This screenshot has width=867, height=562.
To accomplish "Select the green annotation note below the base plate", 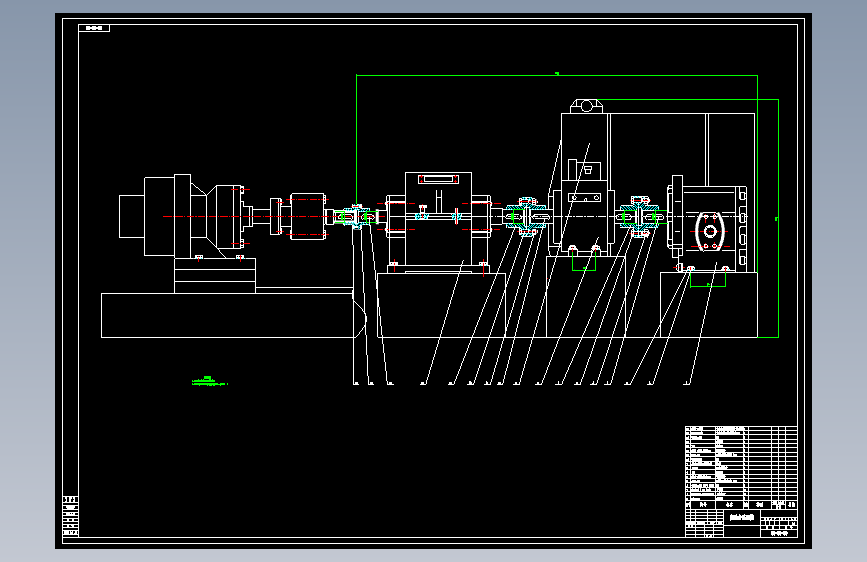I will point(210,381).
